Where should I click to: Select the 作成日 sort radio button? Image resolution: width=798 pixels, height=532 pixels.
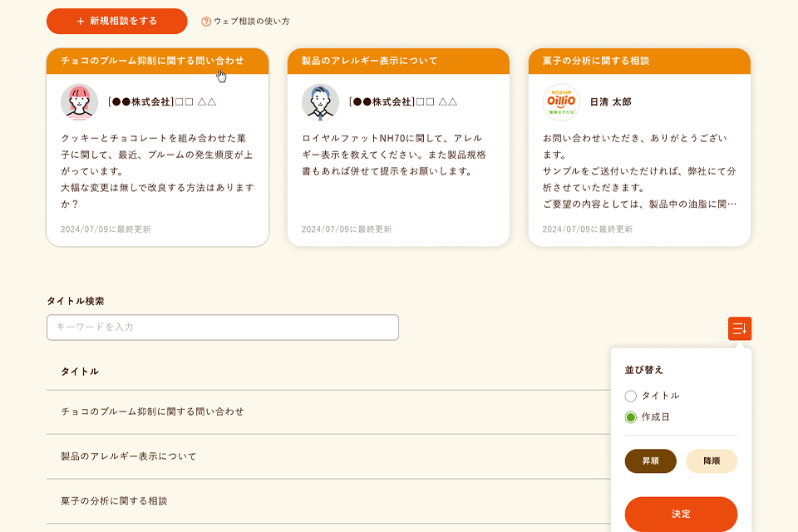(631, 417)
